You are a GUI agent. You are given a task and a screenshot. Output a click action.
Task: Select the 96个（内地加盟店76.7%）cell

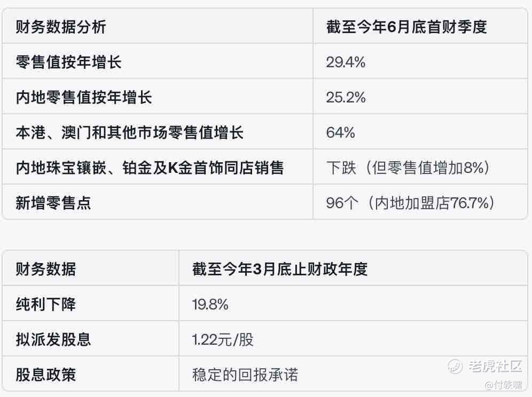coord(410,203)
